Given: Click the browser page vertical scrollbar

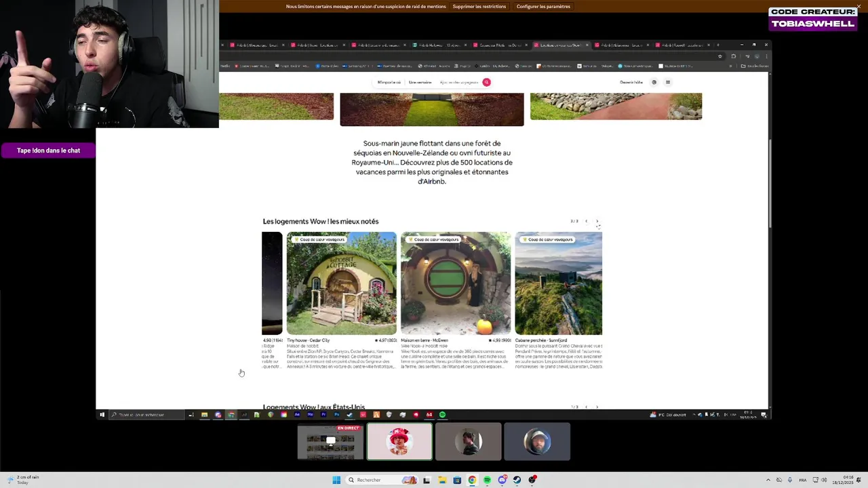Looking at the screenshot, I should point(770,183).
